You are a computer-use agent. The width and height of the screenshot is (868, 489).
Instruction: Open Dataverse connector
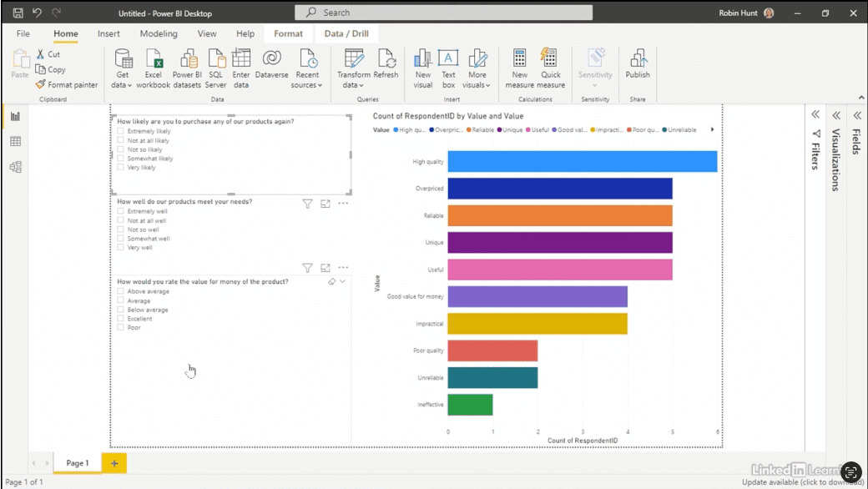tap(272, 64)
